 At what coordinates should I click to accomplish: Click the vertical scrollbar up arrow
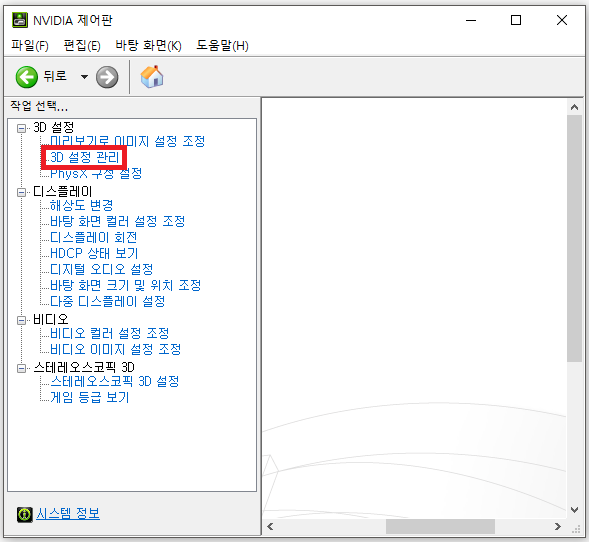(x=574, y=107)
